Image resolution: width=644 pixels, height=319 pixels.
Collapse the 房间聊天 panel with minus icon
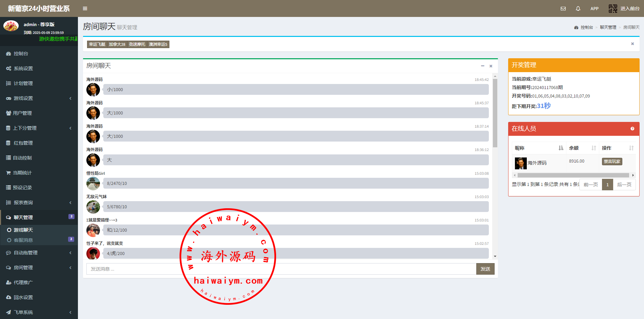(x=482, y=66)
